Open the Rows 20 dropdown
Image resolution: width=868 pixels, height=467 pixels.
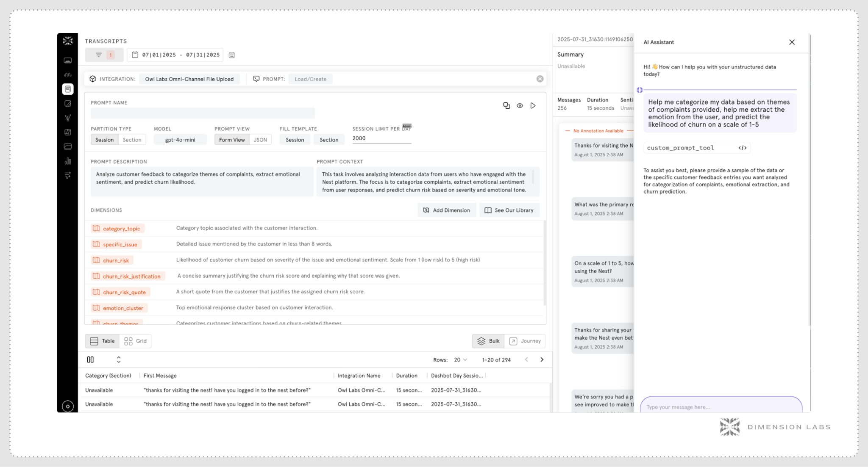[460, 359]
